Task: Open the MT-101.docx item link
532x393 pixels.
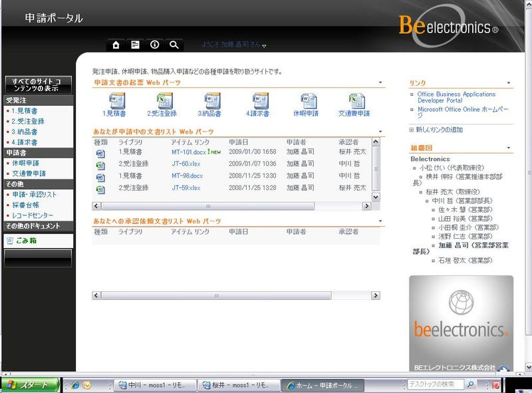Action: tap(189, 152)
